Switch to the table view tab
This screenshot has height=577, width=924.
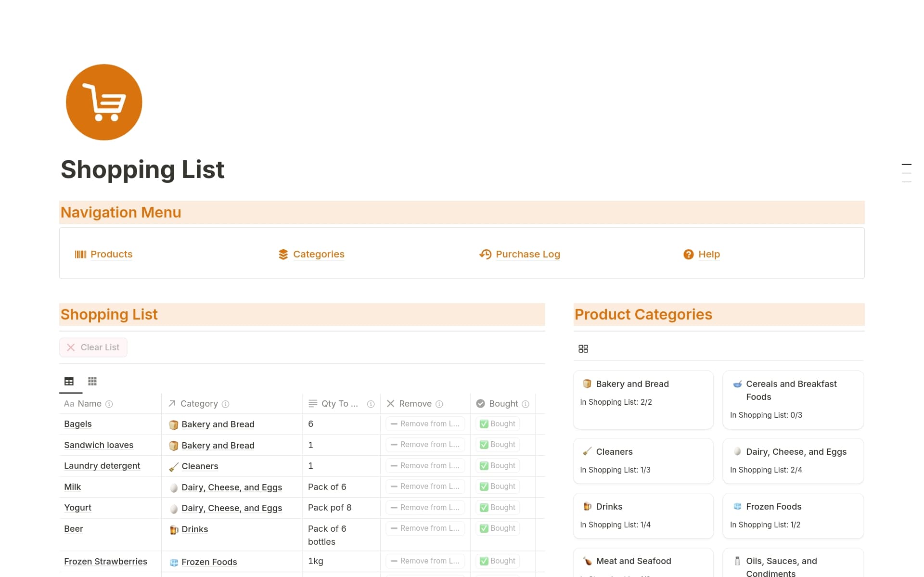click(69, 381)
